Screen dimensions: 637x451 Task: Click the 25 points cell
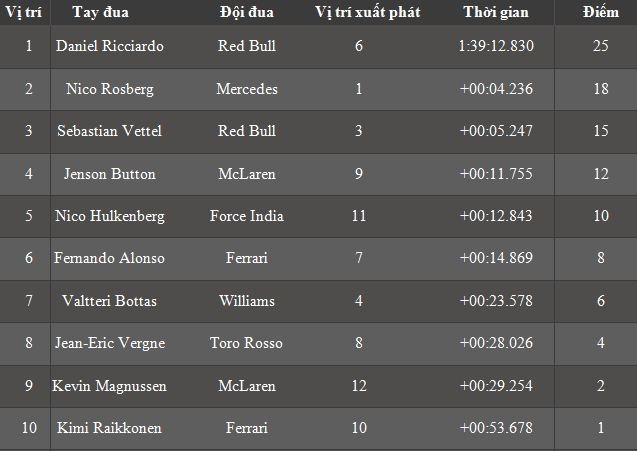599,47
